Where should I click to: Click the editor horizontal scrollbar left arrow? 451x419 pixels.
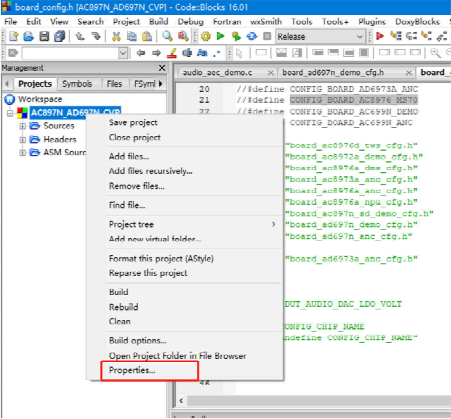click(x=181, y=400)
